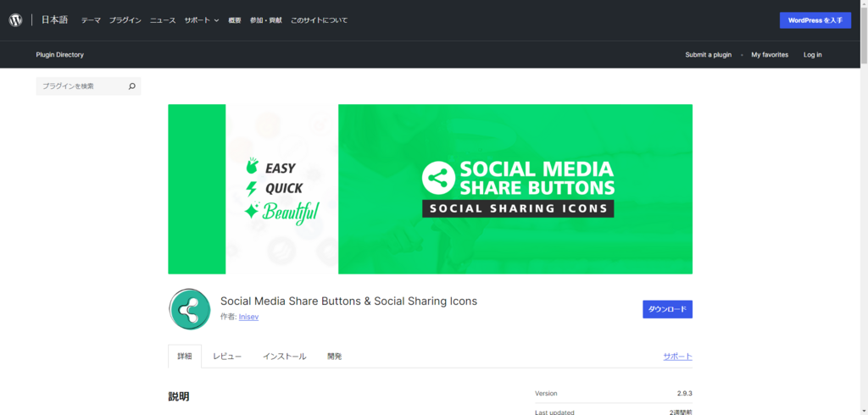Open the ニュース menu item

[x=163, y=20]
